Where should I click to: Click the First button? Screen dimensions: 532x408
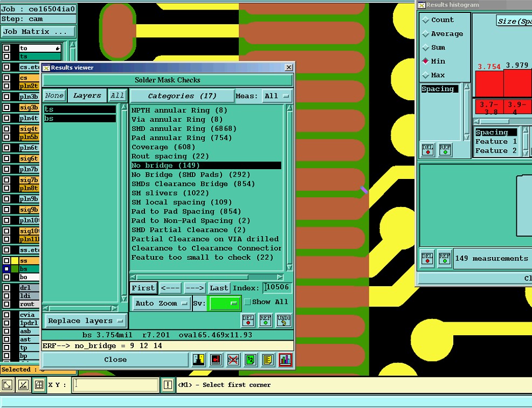pos(143,288)
